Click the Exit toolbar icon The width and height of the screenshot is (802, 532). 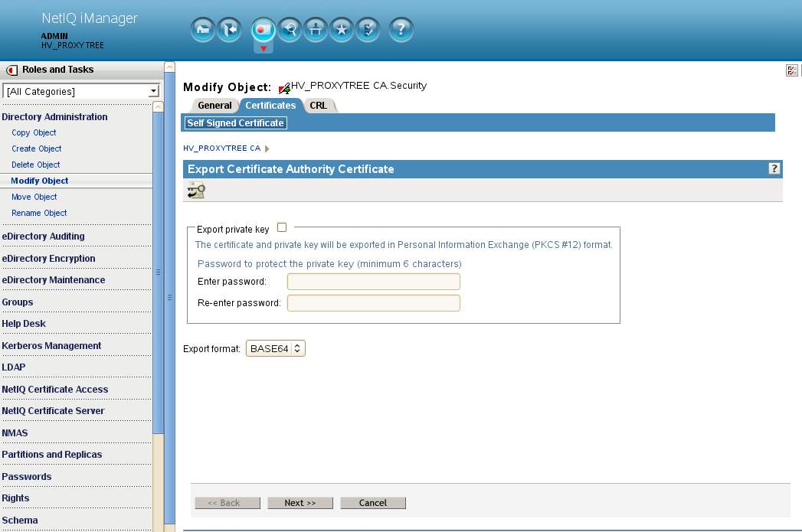pyautogui.click(x=228, y=30)
